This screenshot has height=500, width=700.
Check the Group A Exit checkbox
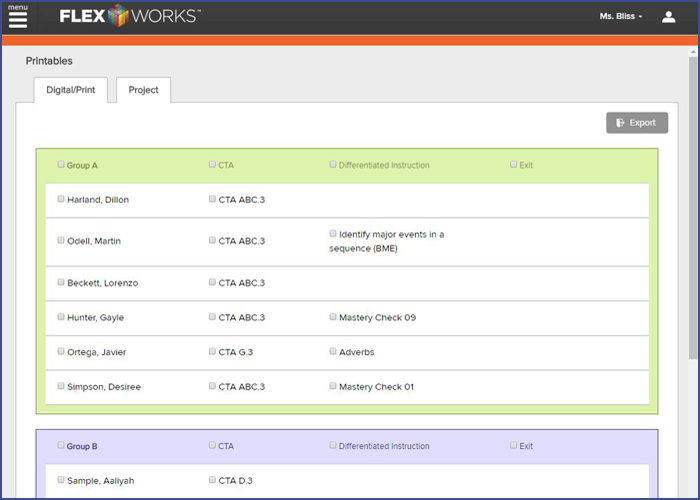513,164
